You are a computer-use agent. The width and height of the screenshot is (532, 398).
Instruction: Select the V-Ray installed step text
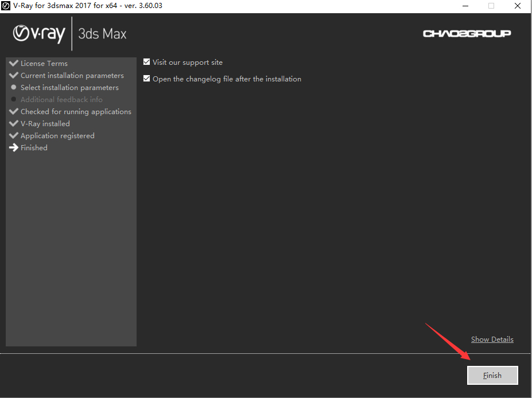tap(45, 124)
